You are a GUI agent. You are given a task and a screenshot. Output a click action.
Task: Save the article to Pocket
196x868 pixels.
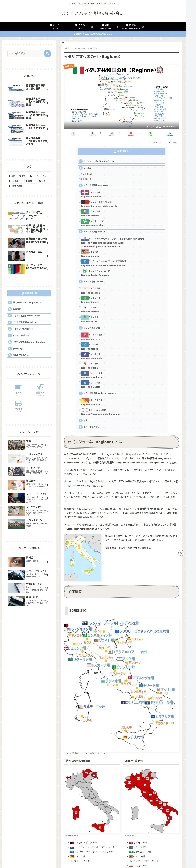pyautogui.click(x=131, y=134)
